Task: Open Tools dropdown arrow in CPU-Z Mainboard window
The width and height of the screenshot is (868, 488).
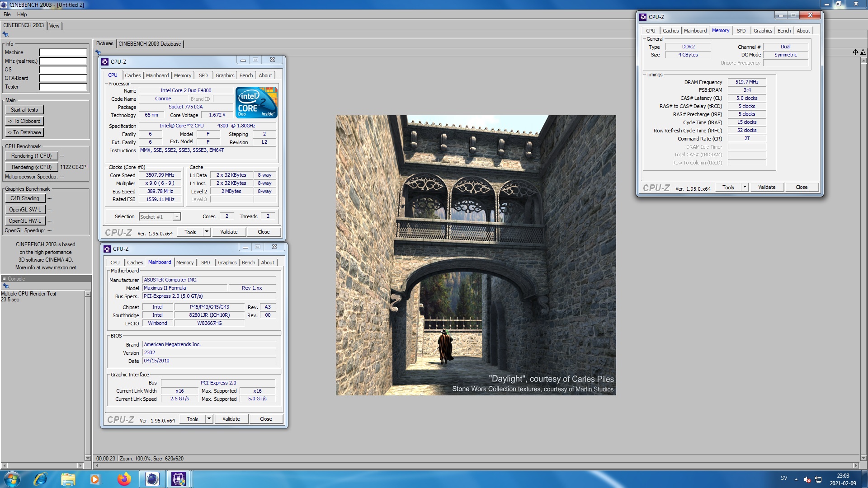Action: (x=209, y=419)
